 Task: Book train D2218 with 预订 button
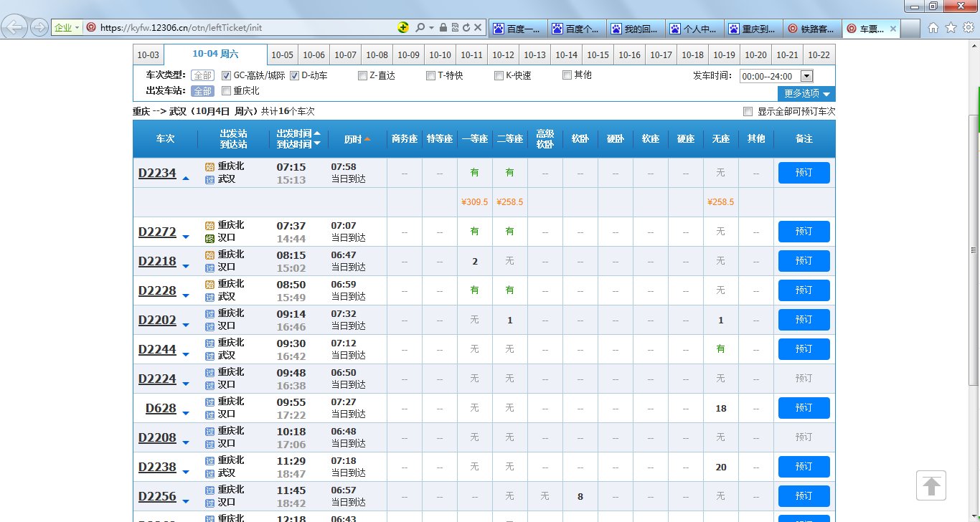click(x=804, y=261)
